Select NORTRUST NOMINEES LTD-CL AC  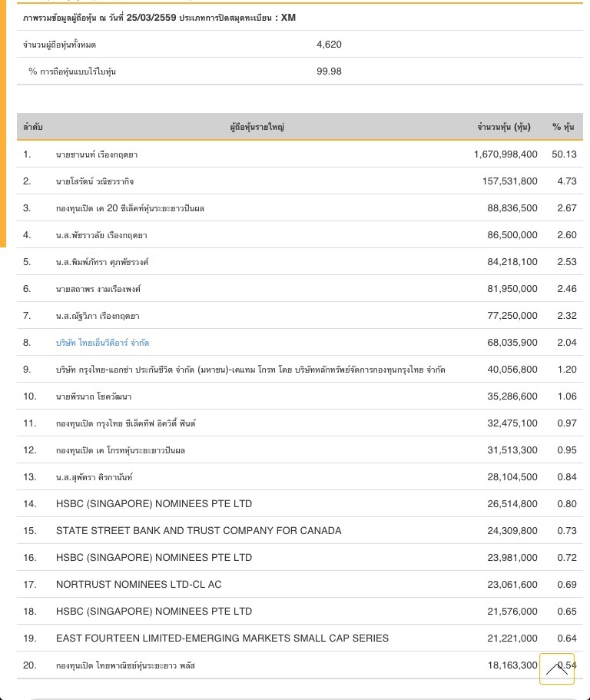pos(139,585)
